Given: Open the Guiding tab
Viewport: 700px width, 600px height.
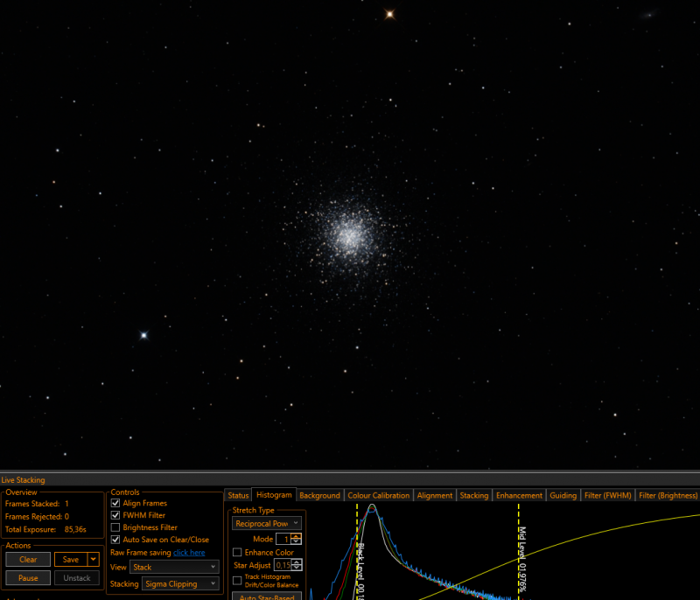Looking at the screenshot, I should [563, 496].
